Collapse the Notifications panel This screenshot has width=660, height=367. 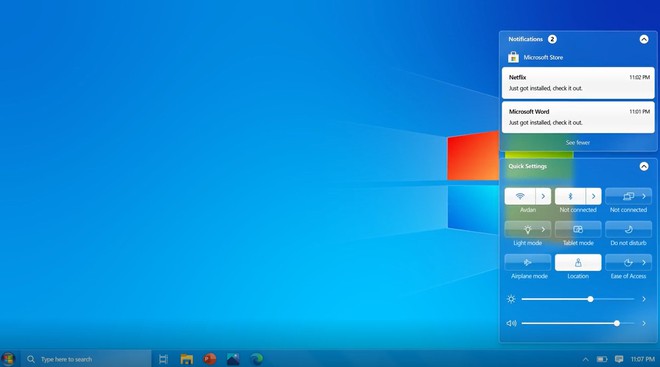pyautogui.click(x=644, y=39)
